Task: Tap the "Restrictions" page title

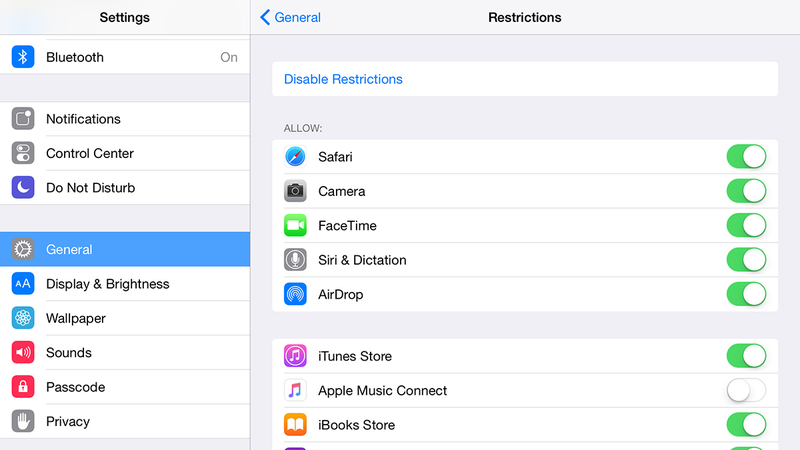Action: coord(524,17)
